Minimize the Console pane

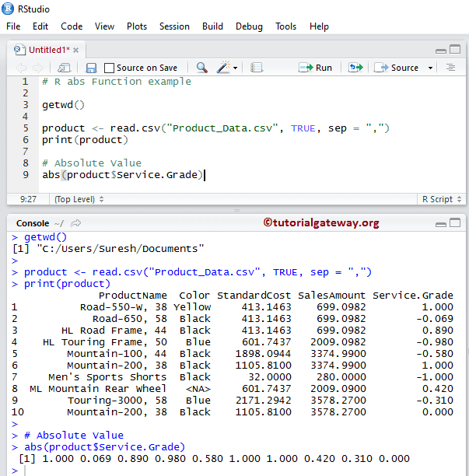point(441,224)
